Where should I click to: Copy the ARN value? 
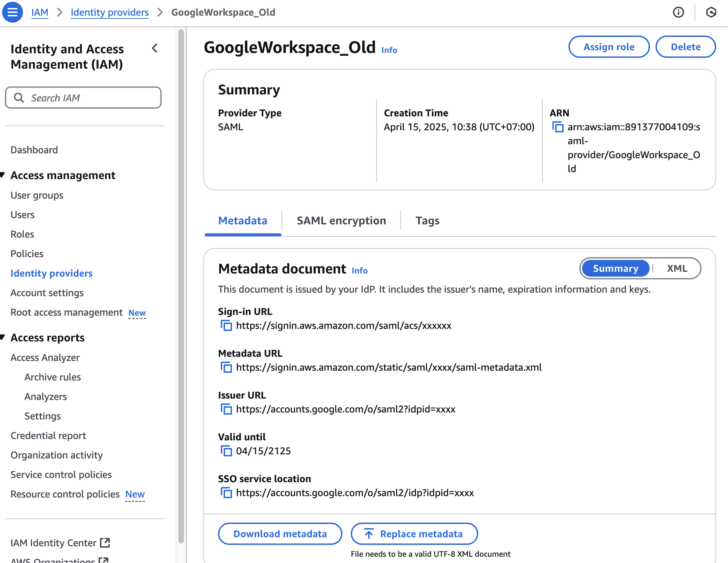pyautogui.click(x=558, y=127)
